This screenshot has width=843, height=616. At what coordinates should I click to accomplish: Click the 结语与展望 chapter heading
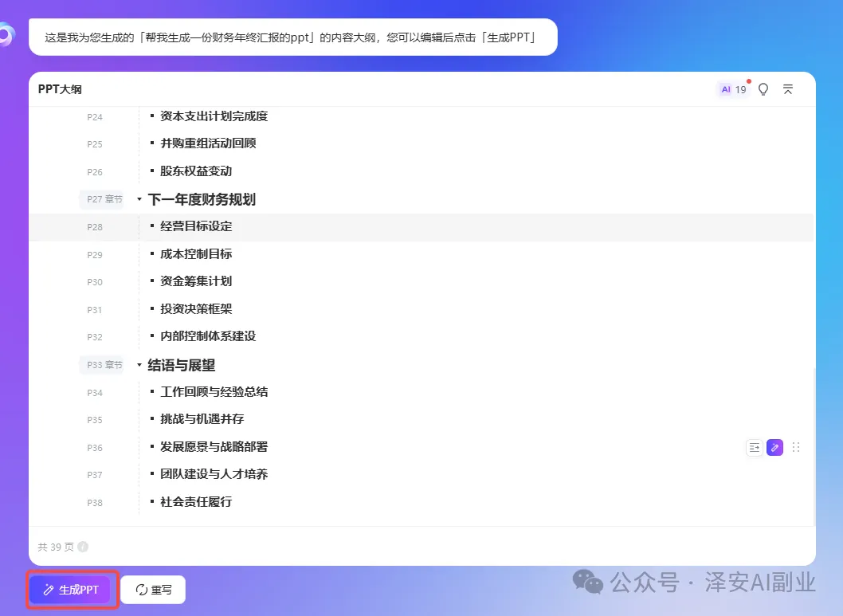[182, 366]
